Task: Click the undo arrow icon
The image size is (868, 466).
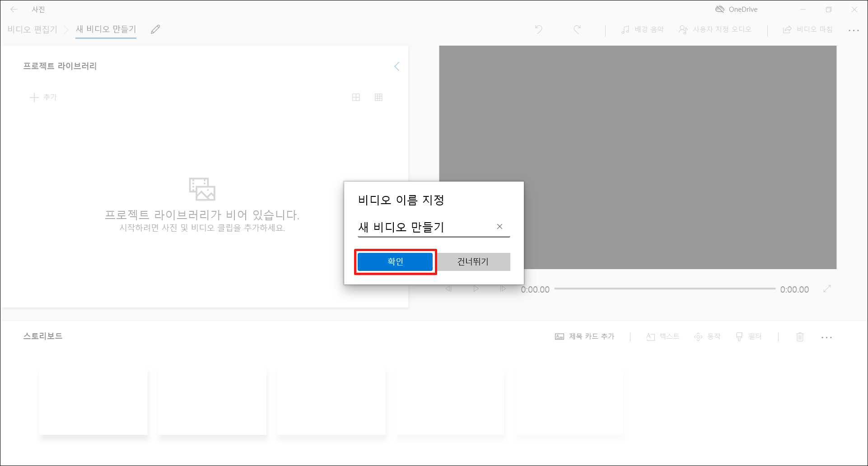Action: [539, 29]
